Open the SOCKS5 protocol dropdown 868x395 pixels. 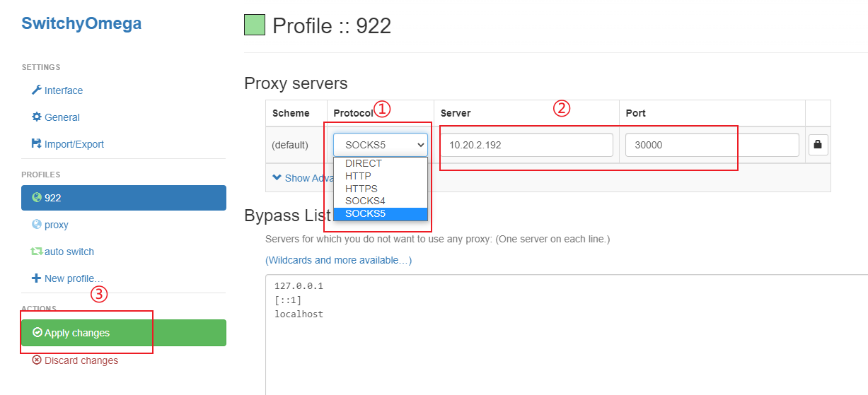[381, 145]
